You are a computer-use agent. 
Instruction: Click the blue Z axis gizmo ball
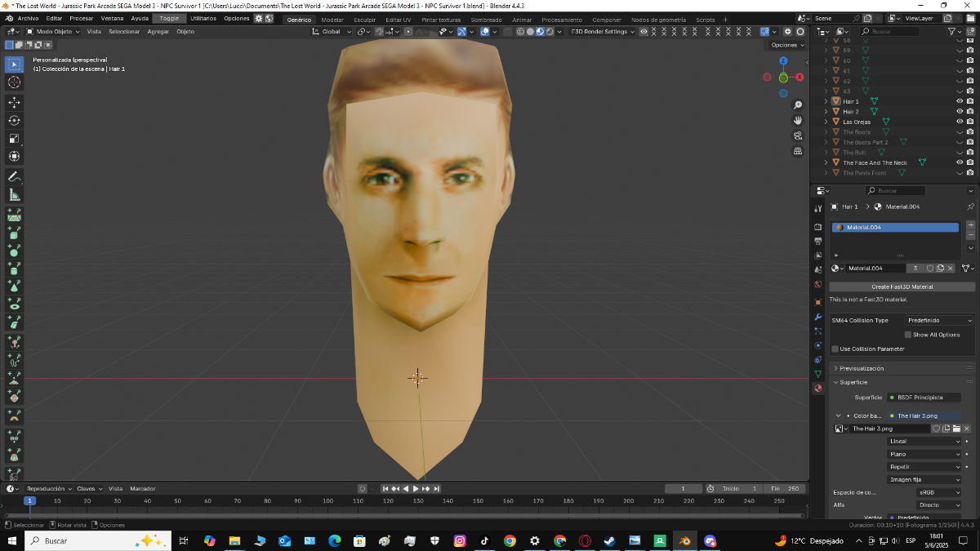click(783, 60)
